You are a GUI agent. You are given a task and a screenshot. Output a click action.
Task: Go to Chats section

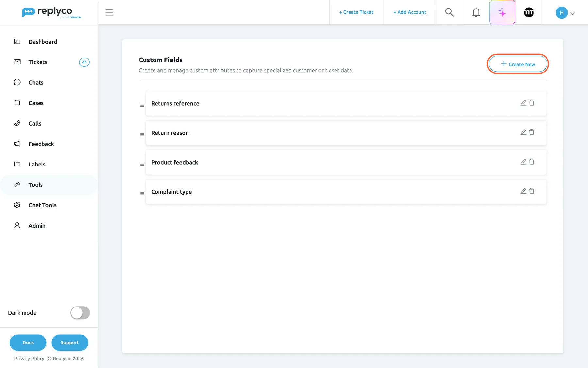pos(49,82)
